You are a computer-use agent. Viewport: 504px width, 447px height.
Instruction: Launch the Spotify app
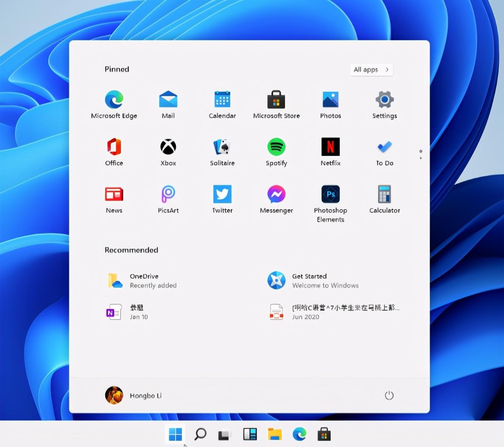coord(277,152)
